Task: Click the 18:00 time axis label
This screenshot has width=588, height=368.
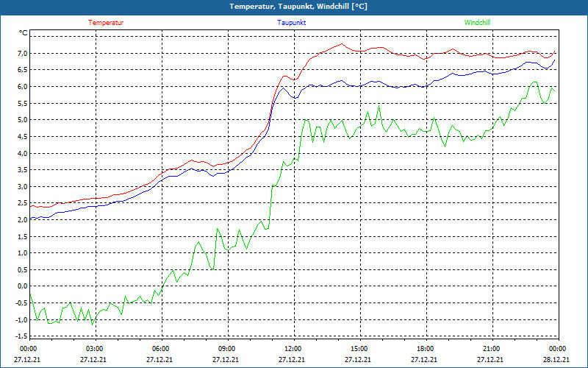Action: (x=426, y=348)
